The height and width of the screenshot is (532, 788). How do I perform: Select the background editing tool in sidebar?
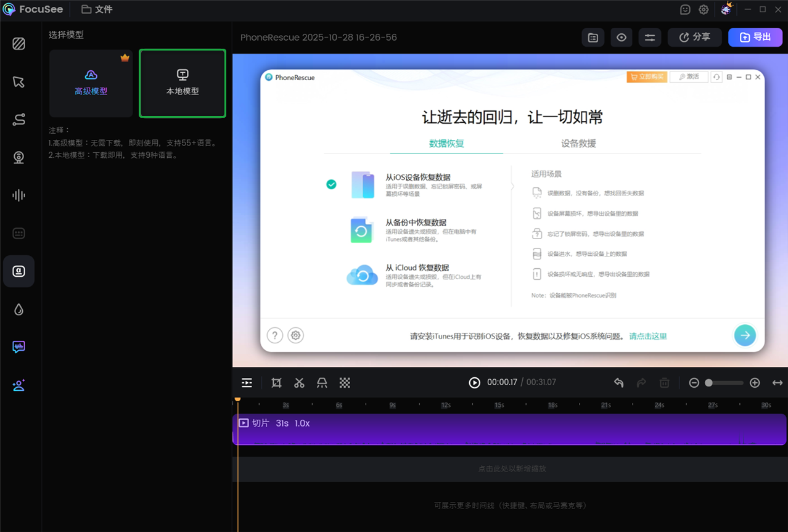coord(18,44)
